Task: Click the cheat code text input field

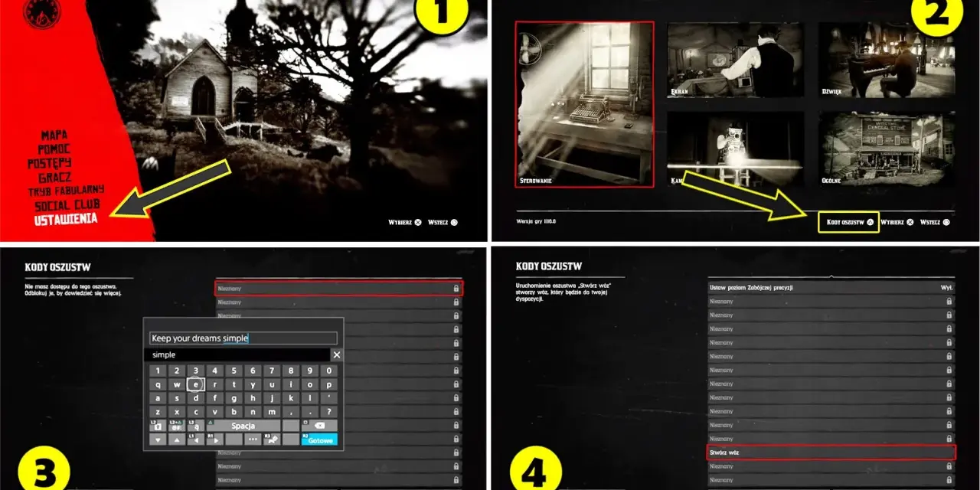Action: 243,338
